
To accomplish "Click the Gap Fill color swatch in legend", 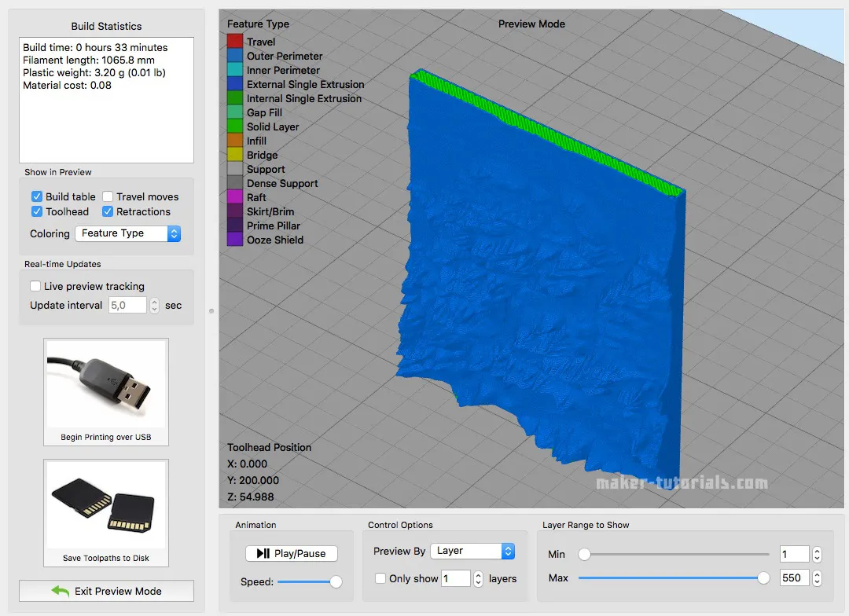I will click(x=233, y=112).
